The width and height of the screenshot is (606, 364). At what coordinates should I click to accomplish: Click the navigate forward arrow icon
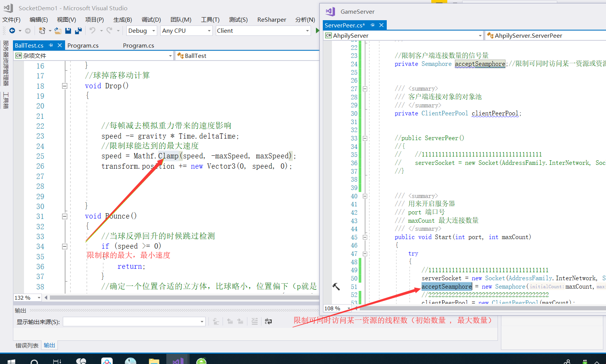[x=28, y=30]
